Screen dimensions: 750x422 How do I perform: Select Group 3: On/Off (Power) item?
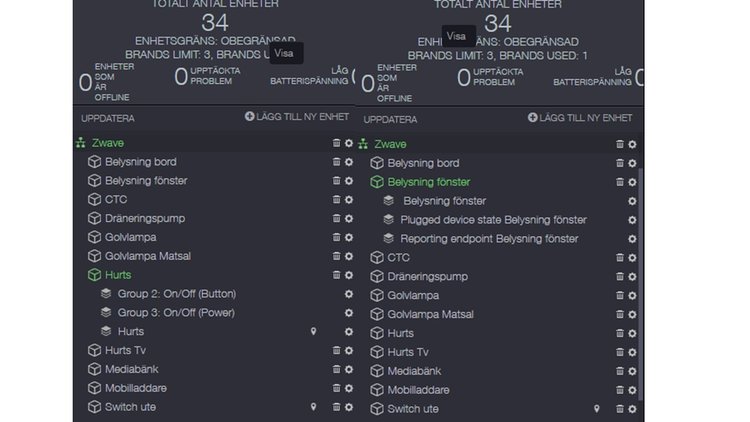point(176,313)
